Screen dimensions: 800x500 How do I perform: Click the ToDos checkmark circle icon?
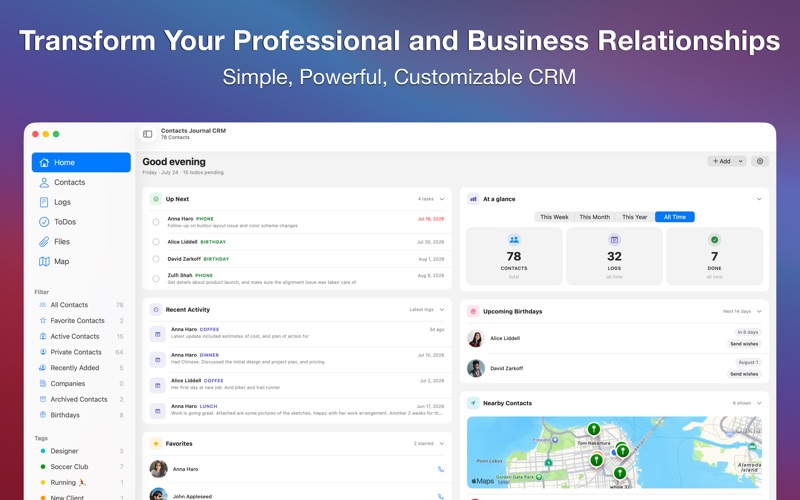point(44,222)
